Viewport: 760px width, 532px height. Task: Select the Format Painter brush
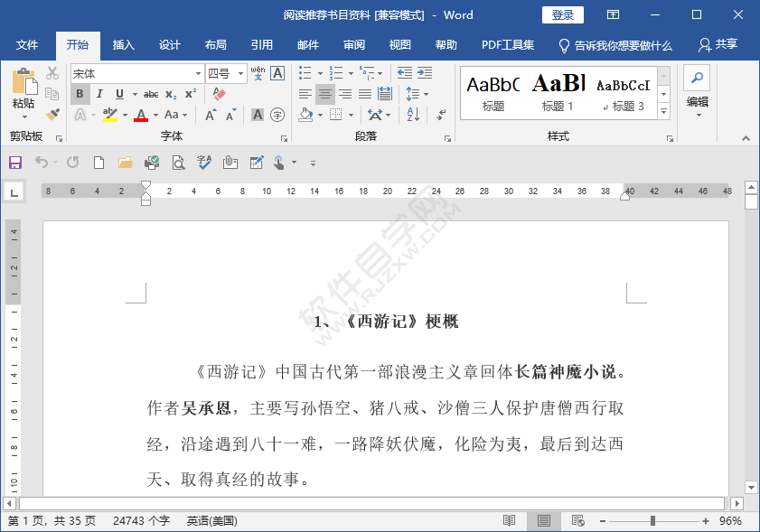(52, 115)
